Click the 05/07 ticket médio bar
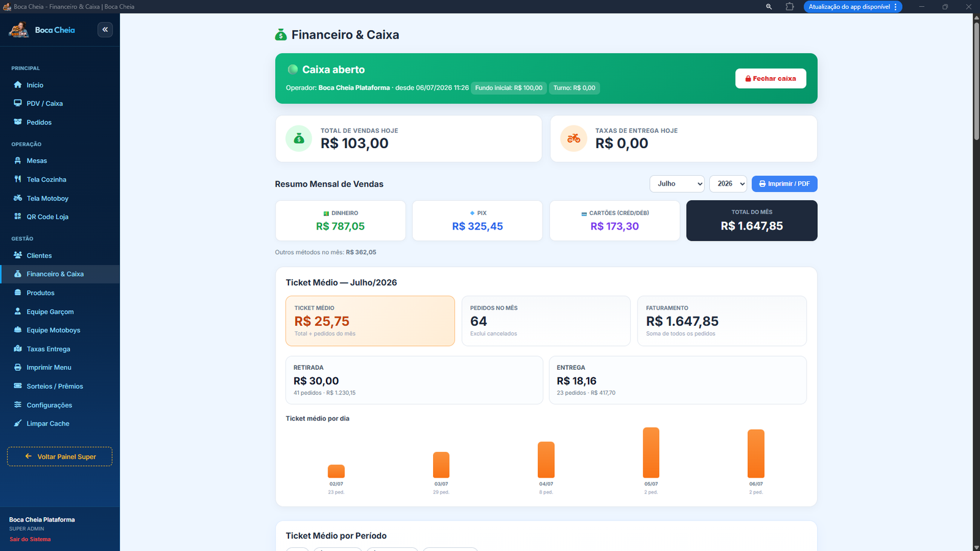The height and width of the screenshot is (551, 980). click(651, 452)
